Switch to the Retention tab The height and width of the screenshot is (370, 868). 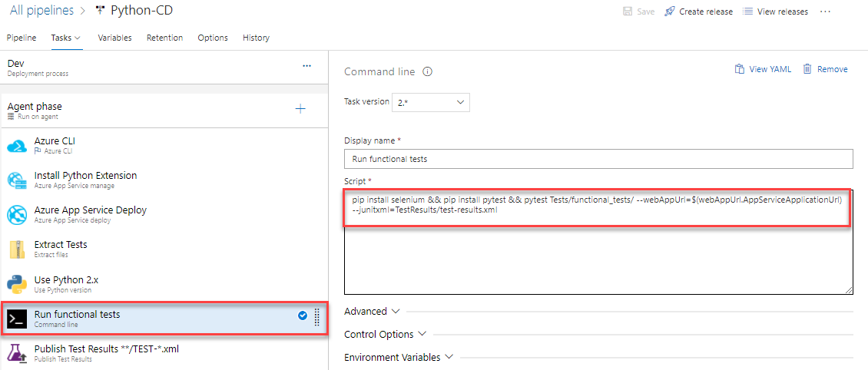click(164, 38)
